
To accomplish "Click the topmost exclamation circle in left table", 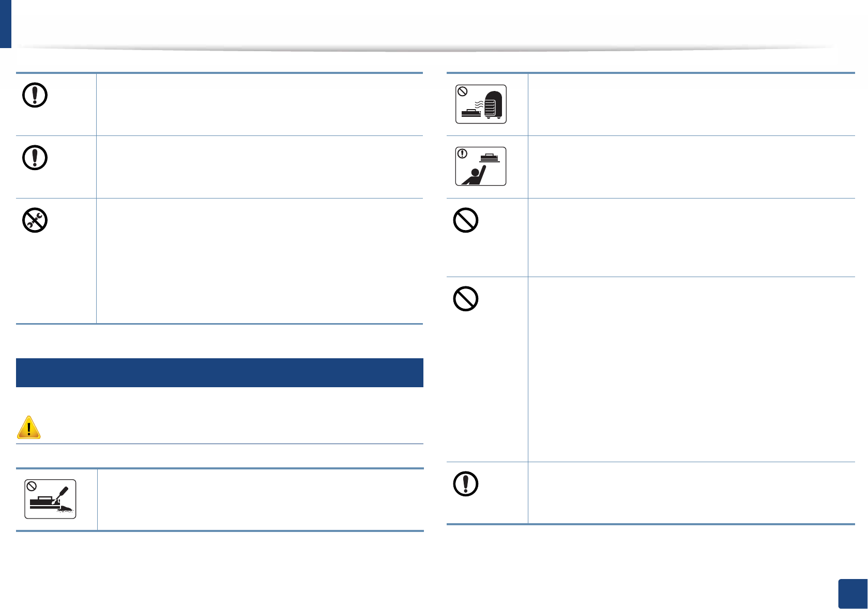I will point(35,95).
